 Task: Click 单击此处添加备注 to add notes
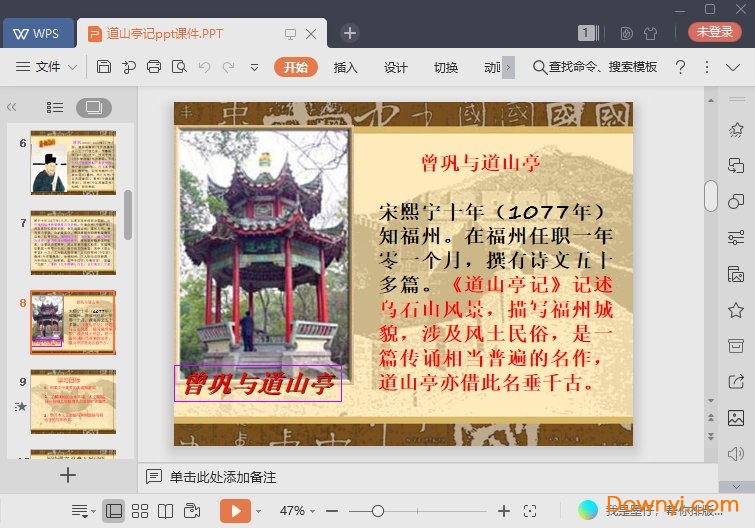coord(222,477)
